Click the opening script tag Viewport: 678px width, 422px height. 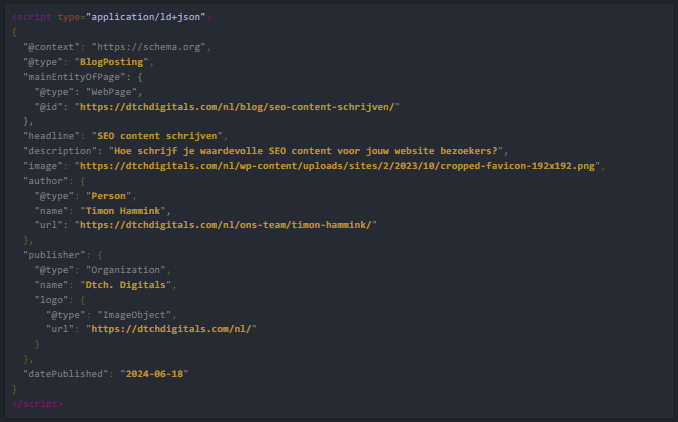[112, 17]
